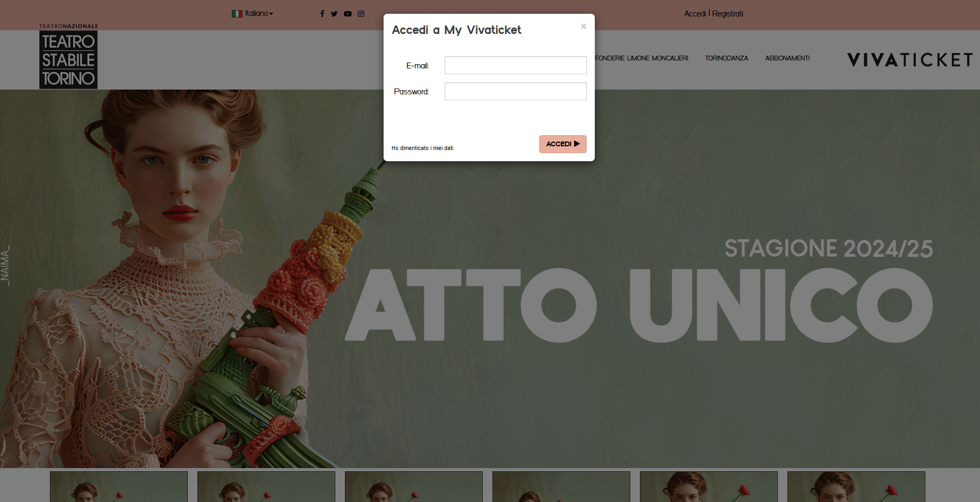Click the Italian flag icon
The width and height of the screenshot is (980, 502).
[x=237, y=14]
